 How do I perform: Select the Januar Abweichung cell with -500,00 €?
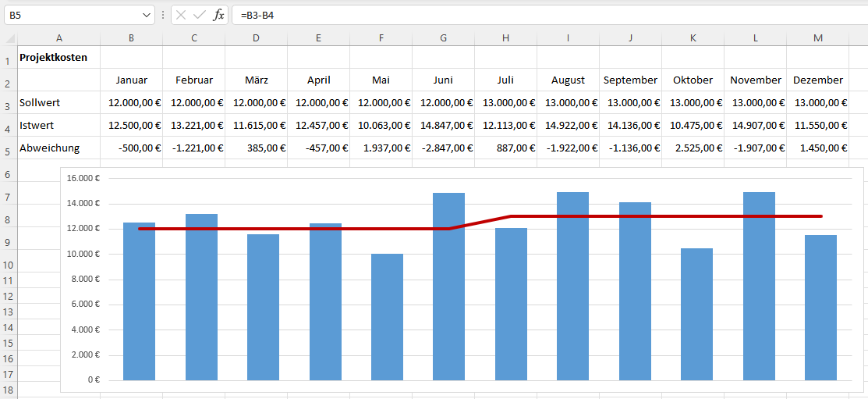[x=131, y=148]
